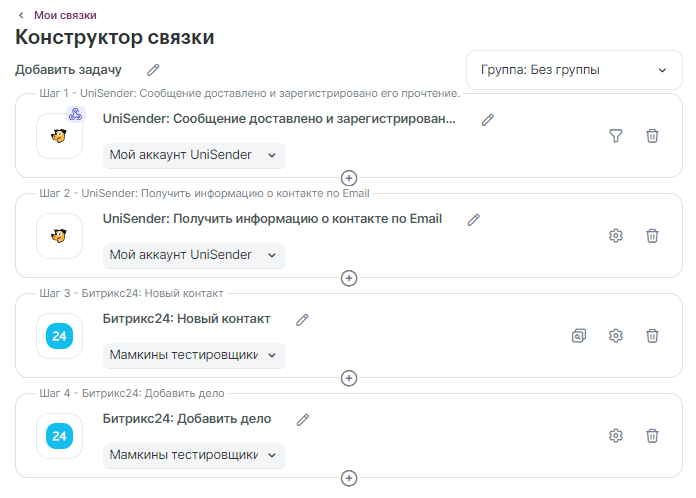Open settings gear for Step 3
This screenshot has height=498, width=696.
(616, 336)
